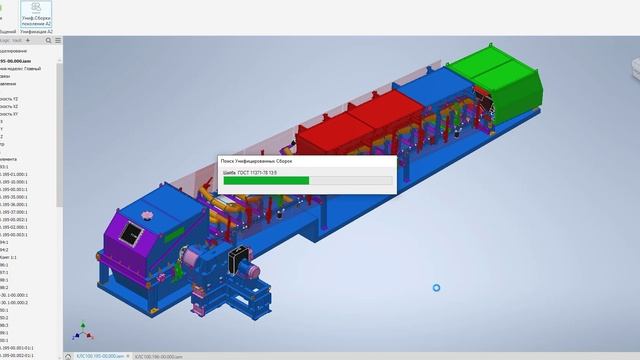Select component 195-02.000:1 in tree

(14, 227)
